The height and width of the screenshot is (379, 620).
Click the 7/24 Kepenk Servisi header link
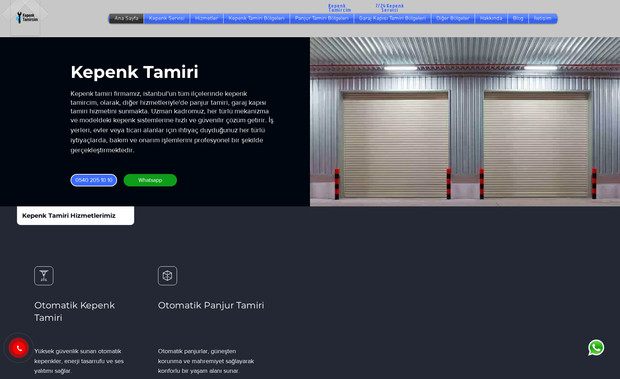[389, 8]
